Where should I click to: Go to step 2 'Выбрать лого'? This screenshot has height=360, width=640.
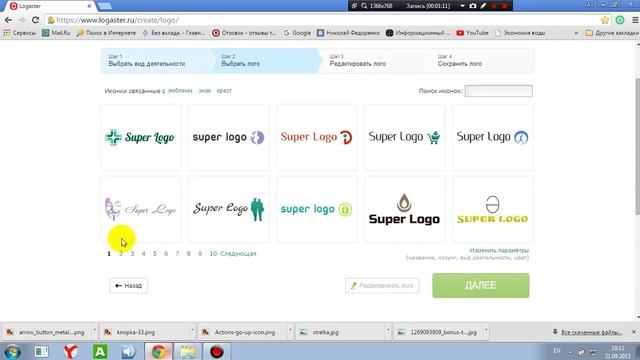[265, 61]
